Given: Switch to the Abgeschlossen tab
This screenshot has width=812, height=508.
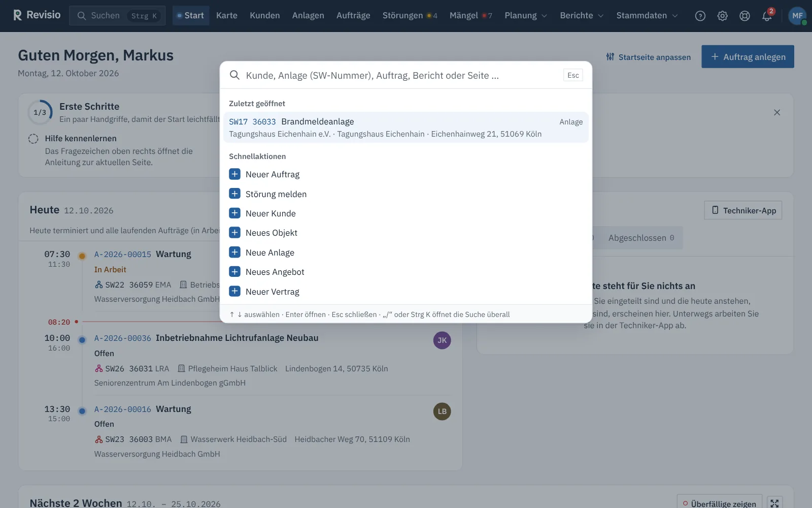Looking at the screenshot, I should click(x=641, y=238).
